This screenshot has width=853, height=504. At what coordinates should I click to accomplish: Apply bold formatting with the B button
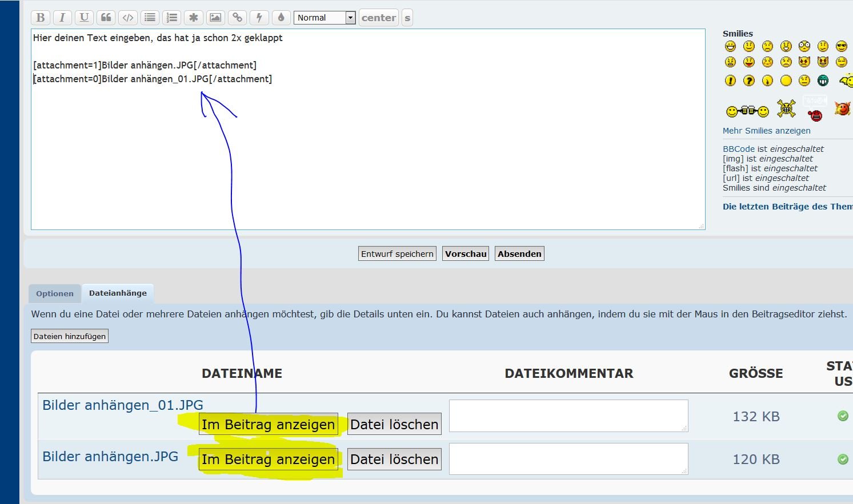click(41, 18)
